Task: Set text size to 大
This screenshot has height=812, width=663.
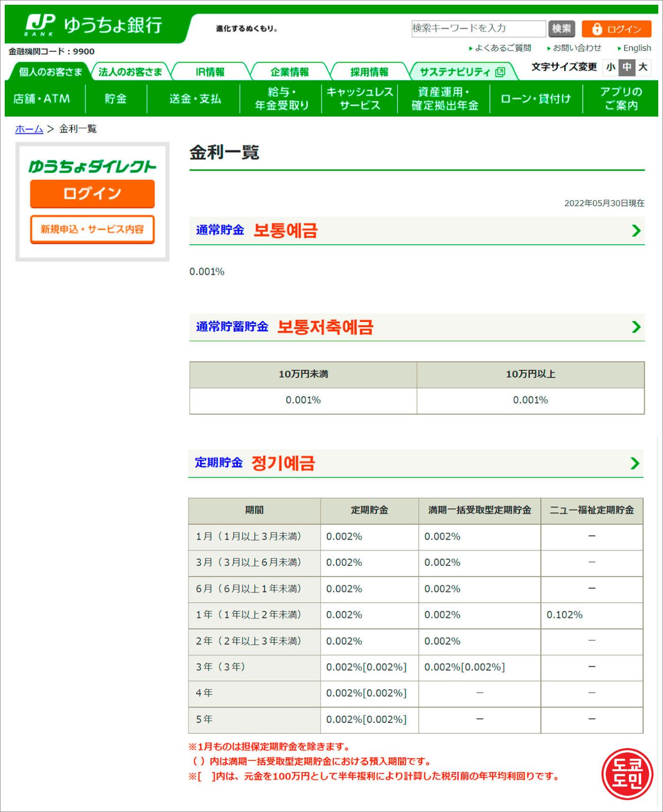Action: 643,67
